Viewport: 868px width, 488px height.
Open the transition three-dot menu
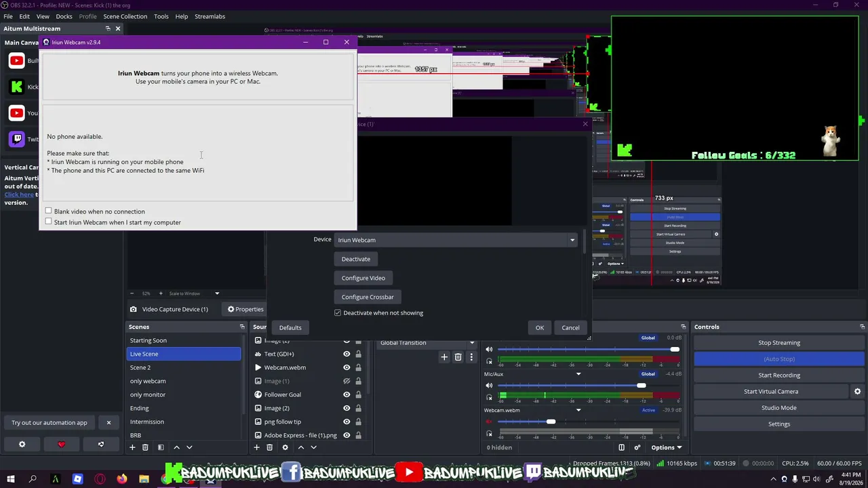pos(471,357)
